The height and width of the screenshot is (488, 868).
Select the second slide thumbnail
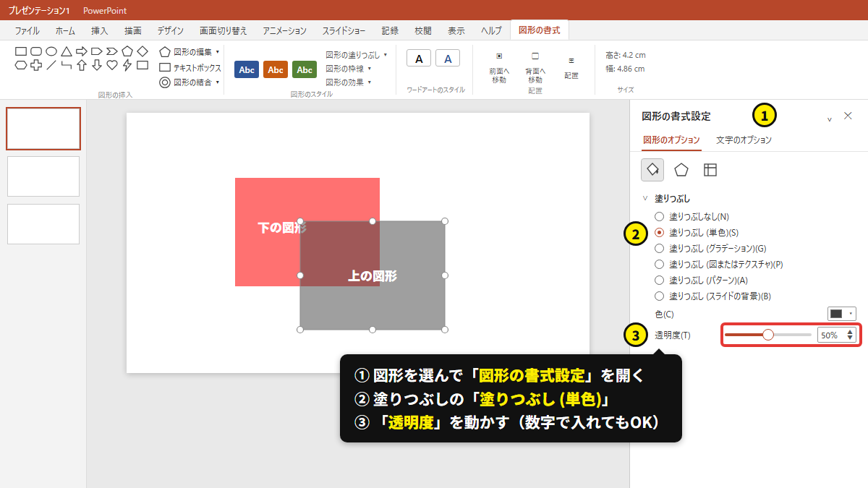coord(43,176)
